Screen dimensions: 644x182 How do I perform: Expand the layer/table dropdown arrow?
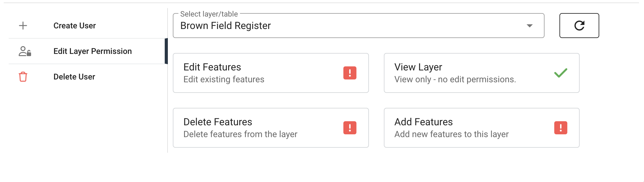point(530,26)
